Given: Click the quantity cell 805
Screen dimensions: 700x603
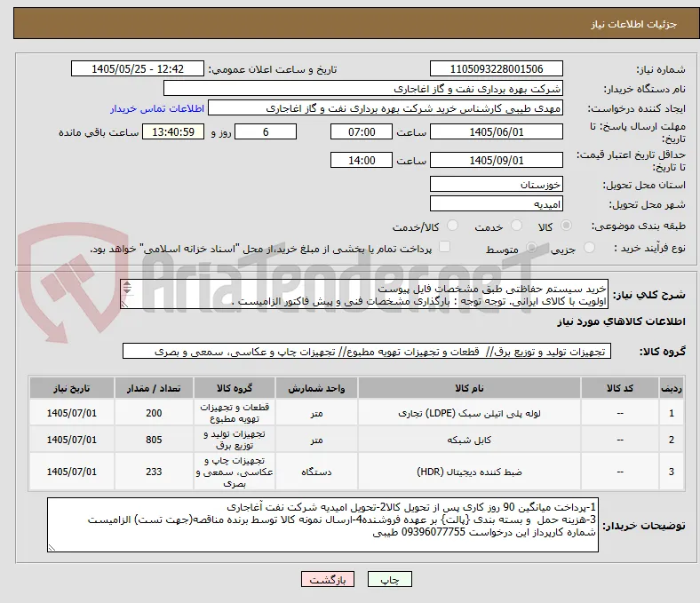Looking at the screenshot, I should [x=154, y=440].
